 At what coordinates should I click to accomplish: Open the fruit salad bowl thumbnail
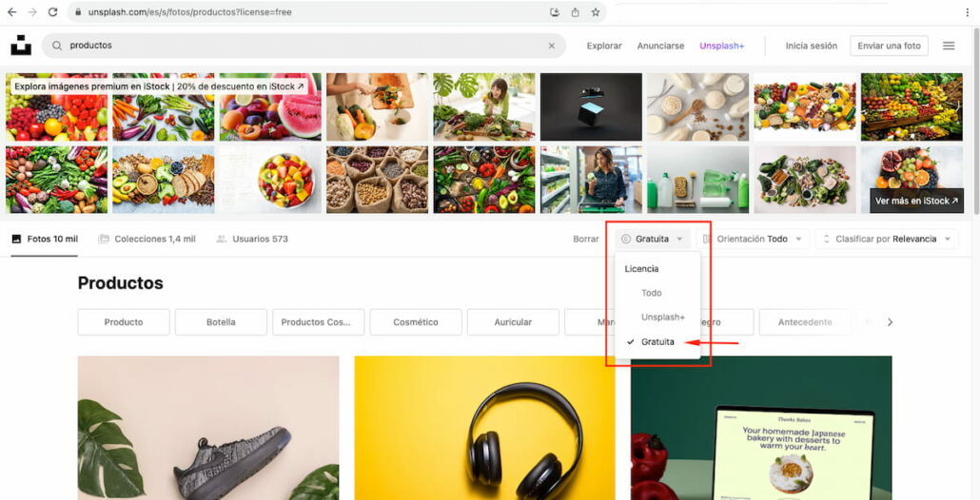tap(270, 180)
